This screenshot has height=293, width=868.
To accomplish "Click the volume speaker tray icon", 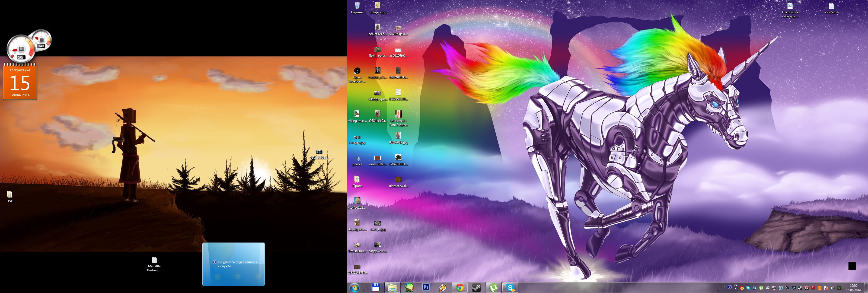I will click(833, 288).
